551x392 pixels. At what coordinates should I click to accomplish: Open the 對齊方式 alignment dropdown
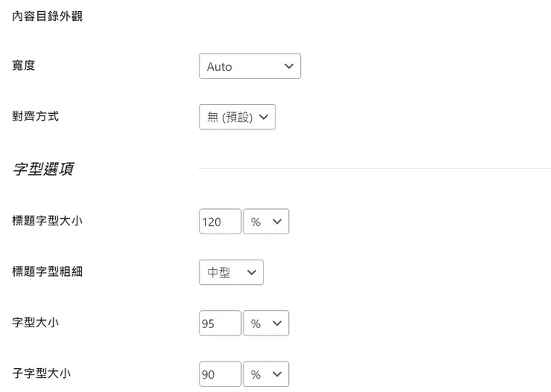[x=236, y=117]
